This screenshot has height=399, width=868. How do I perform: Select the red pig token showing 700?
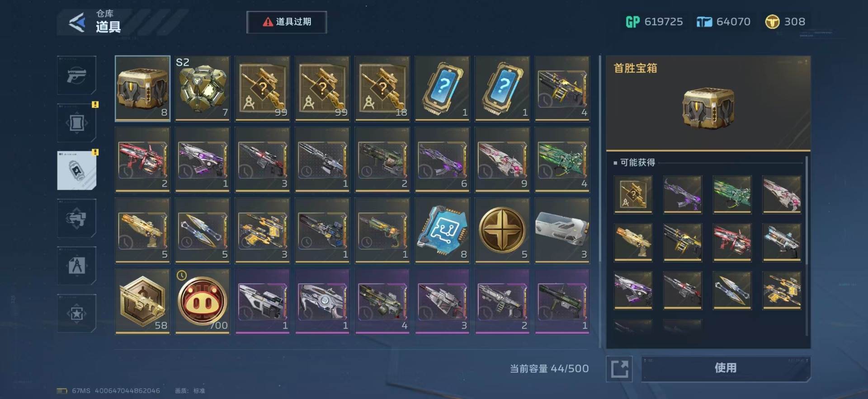pyautogui.click(x=203, y=301)
